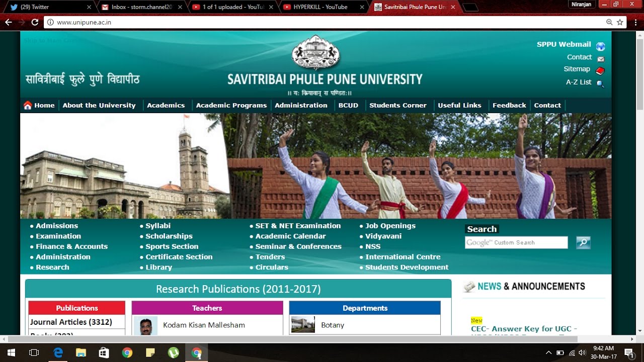Image resolution: width=644 pixels, height=362 pixels.
Task: Select the Departments column header
Action: (x=365, y=308)
